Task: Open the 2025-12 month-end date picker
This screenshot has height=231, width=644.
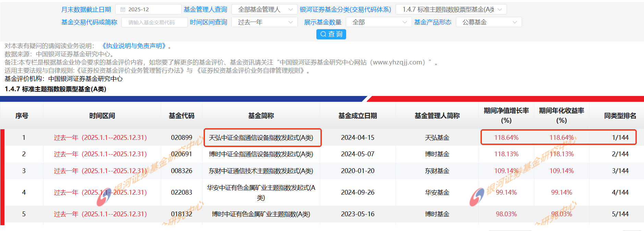Action: click(148, 10)
